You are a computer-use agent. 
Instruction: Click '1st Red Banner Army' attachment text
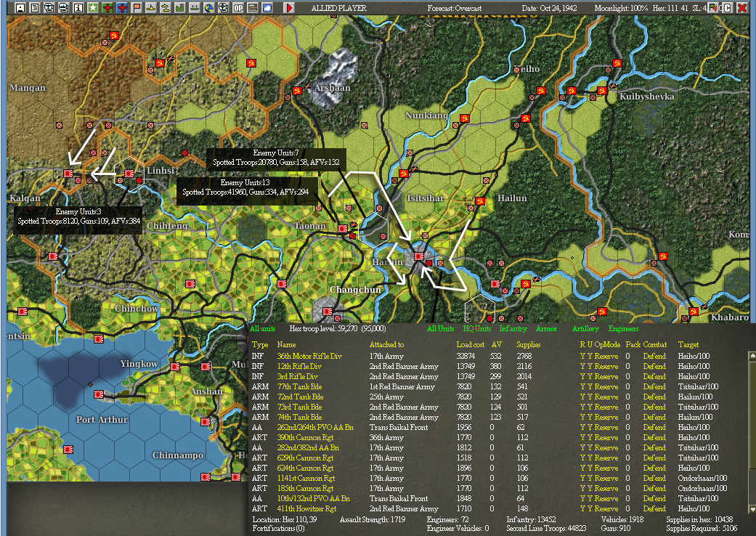coord(402,386)
